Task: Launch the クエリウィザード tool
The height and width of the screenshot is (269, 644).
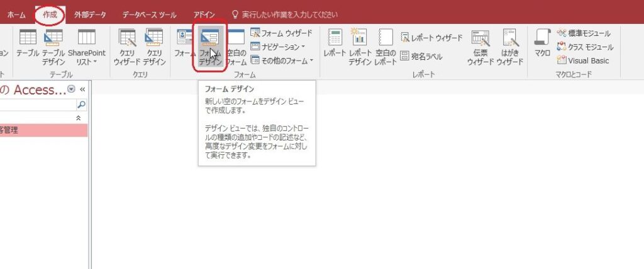Action: [128, 47]
